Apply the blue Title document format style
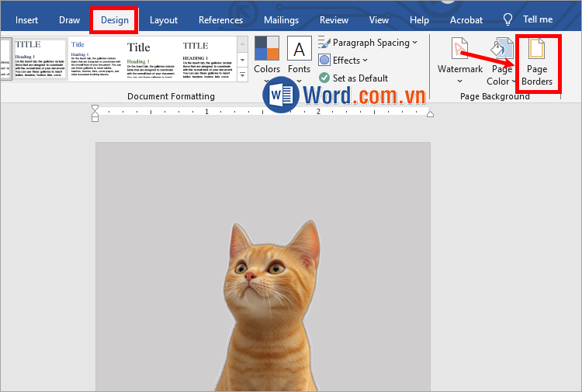582x392 pixels. pos(96,59)
